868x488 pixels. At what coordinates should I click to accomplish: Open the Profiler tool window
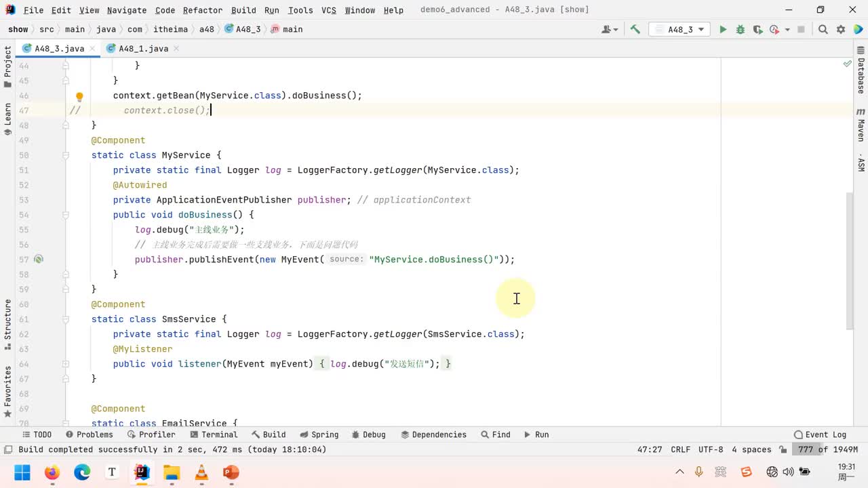[151, 434]
